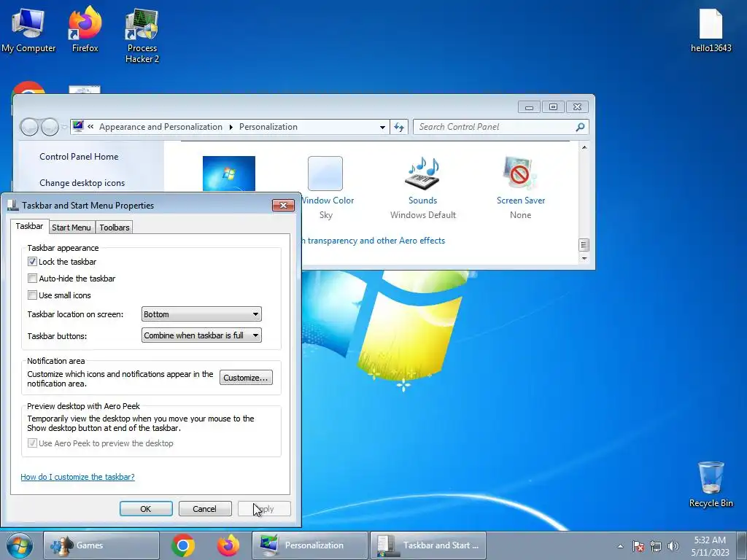747x560 pixels.
Task: Switch to Personalization taskbar button
Action: coord(309,545)
